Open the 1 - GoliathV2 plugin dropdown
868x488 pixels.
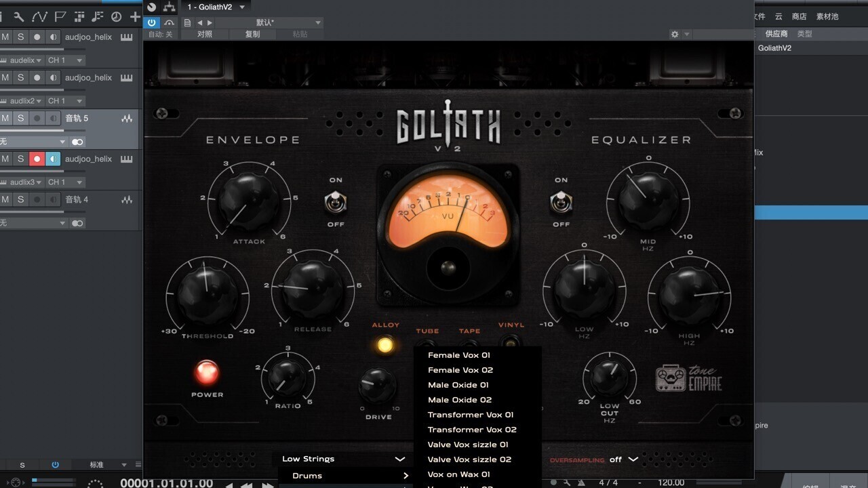[216, 7]
